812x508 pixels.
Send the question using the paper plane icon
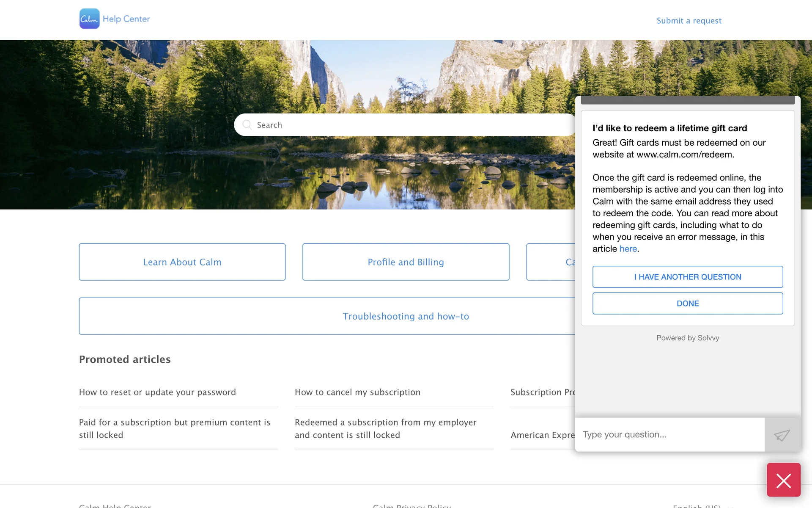click(x=782, y=435)
